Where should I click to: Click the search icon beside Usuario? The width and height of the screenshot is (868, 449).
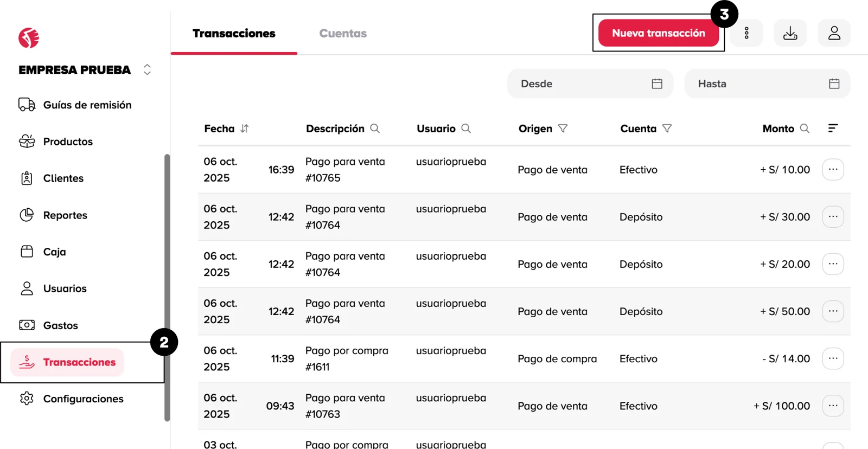pyautogui.click(x=466, y=129)
